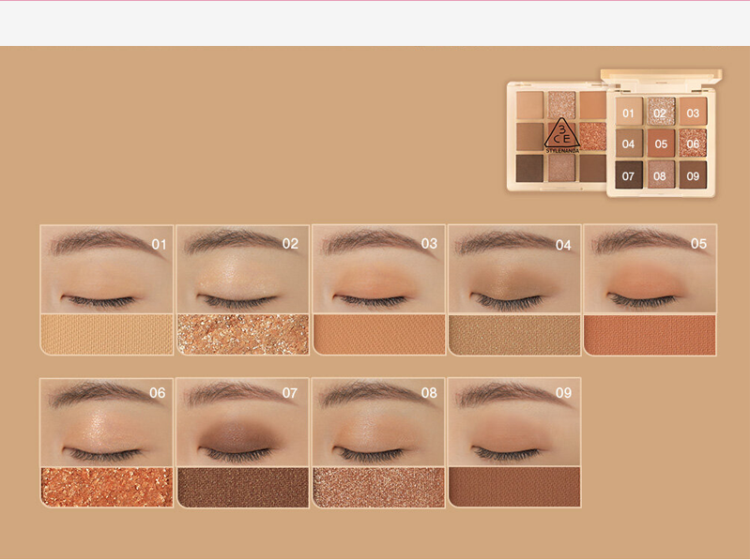750x560 pixels.
Task: Select pan 01 in the open palette
Action: 629,112
